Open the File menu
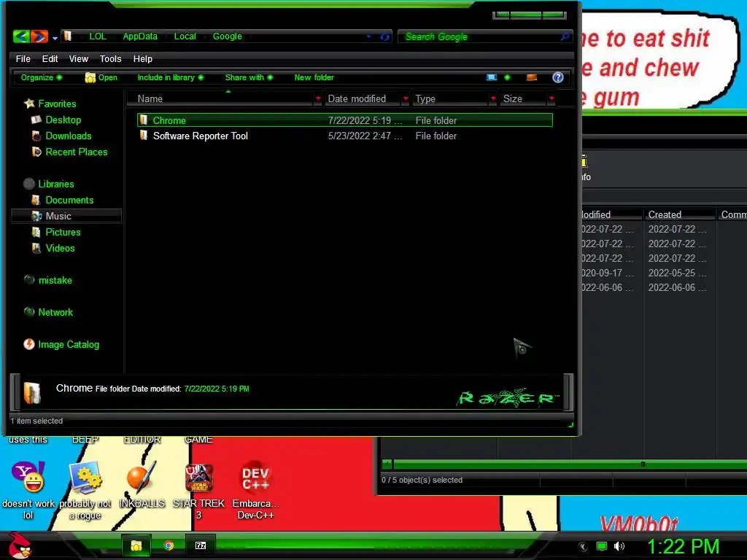 coord(23,59)
